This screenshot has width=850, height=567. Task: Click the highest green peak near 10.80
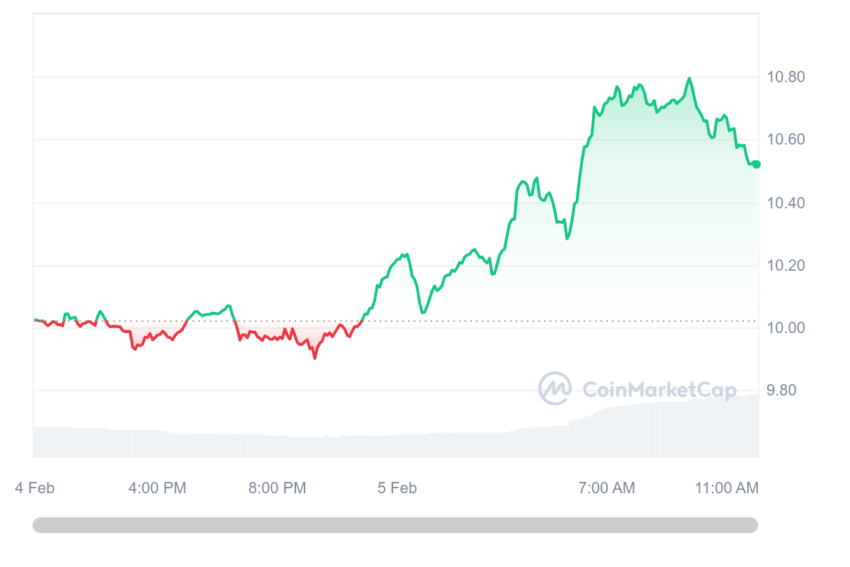point(690,79)
